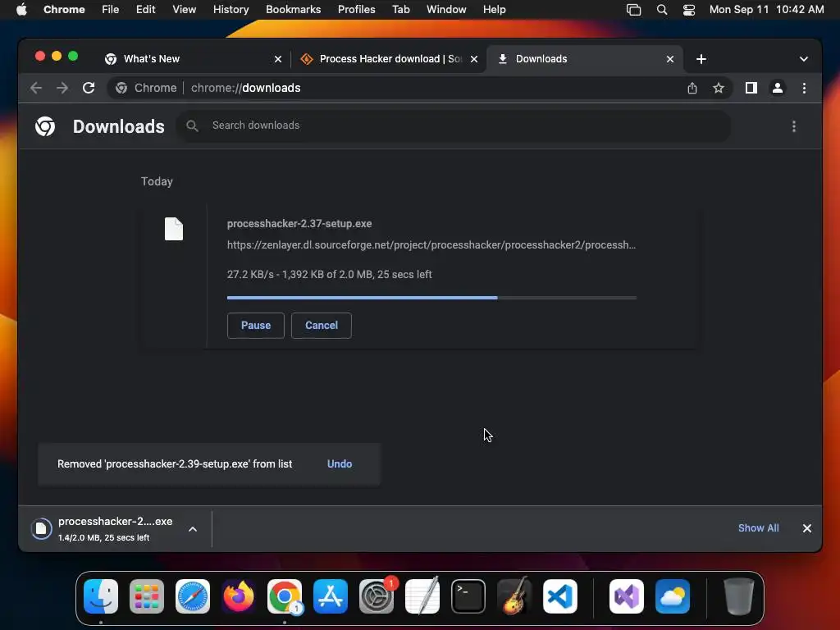Screen dimensions: 840x630
Task: Open Visual Studio Code from the dock
Action: [559, 596]
